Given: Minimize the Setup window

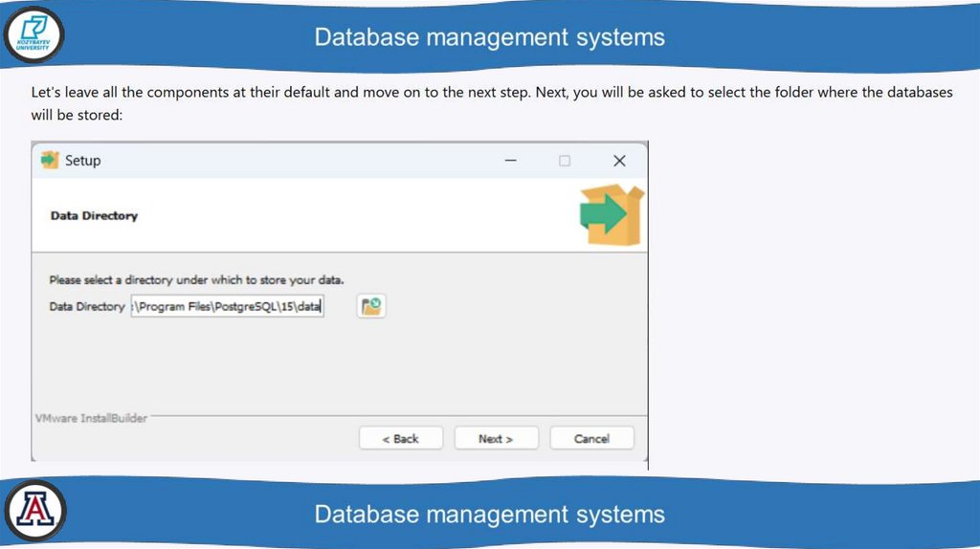Looking at the screenshot, I should point(511,161).
